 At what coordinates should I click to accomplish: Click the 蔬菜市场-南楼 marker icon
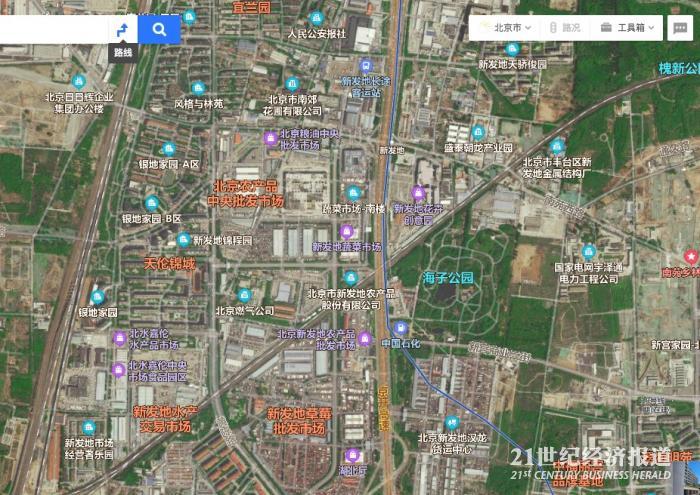click(353, 193)
